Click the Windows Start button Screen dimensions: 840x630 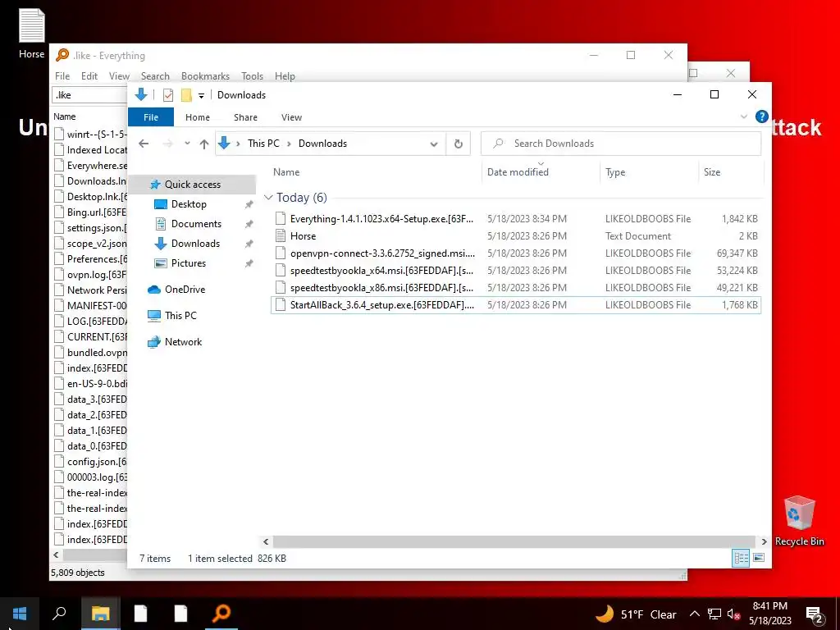pos(20,614)
